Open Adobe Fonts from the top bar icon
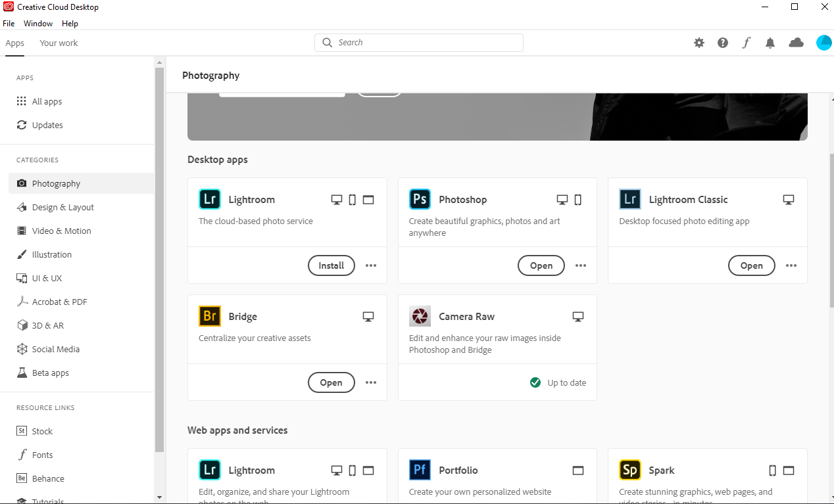This screenshot has width=834, height=504. tap(747, 42)
